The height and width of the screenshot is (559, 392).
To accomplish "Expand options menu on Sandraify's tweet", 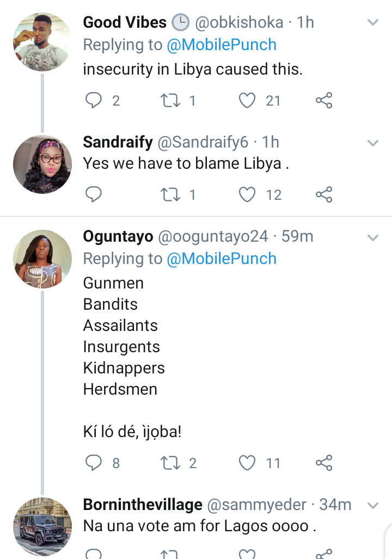I will pyautogui.click(x=373, y=143).
